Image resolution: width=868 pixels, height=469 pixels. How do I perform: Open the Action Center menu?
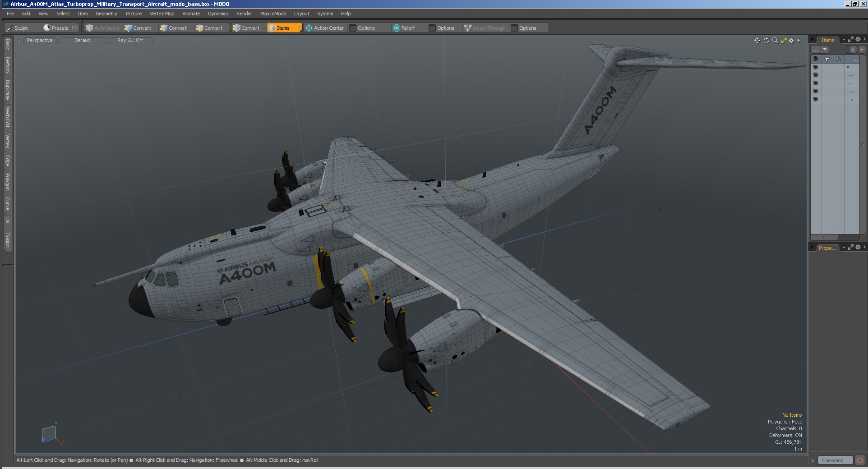pos(325,28)
